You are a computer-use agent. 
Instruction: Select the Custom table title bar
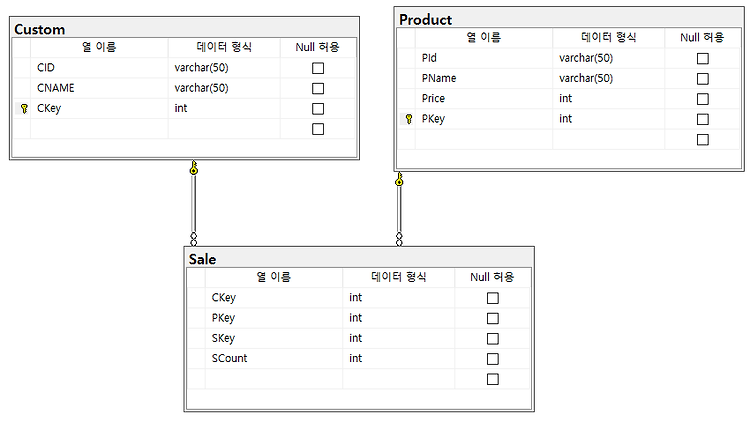pos(184,29)
